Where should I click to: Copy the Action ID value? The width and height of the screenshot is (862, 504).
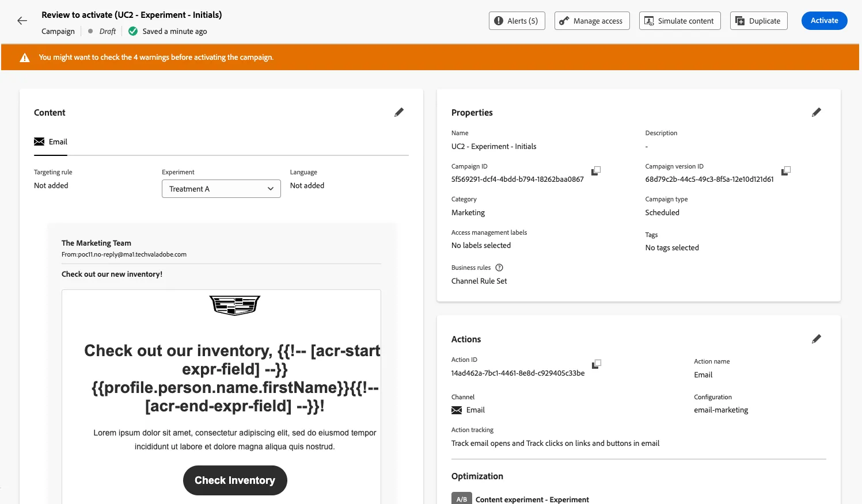(x=597, y=364)
